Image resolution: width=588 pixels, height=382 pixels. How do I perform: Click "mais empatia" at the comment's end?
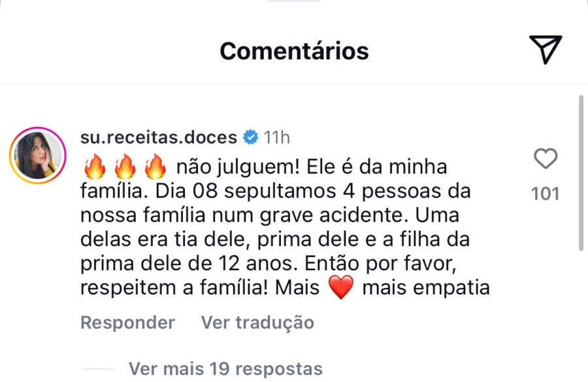(425, 288)
